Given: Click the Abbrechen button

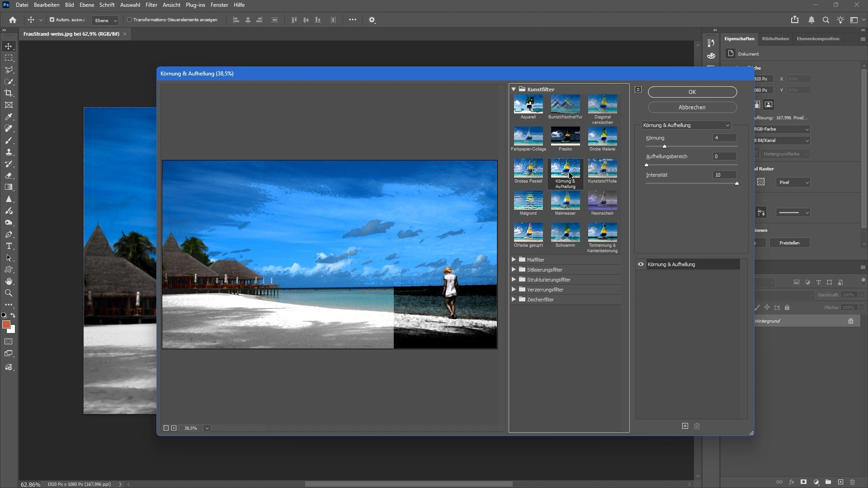Looking at the screenshot, I should 692,108.
